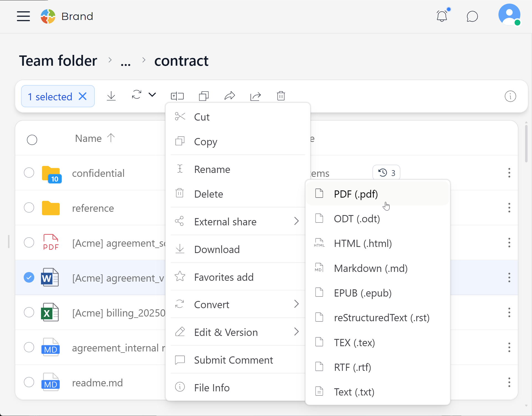Select the [Acme] billing Excel checkbox
Image resolution: width=532 pixels, height=416 pixels.
pyautogui.click(x=29, y=312)
